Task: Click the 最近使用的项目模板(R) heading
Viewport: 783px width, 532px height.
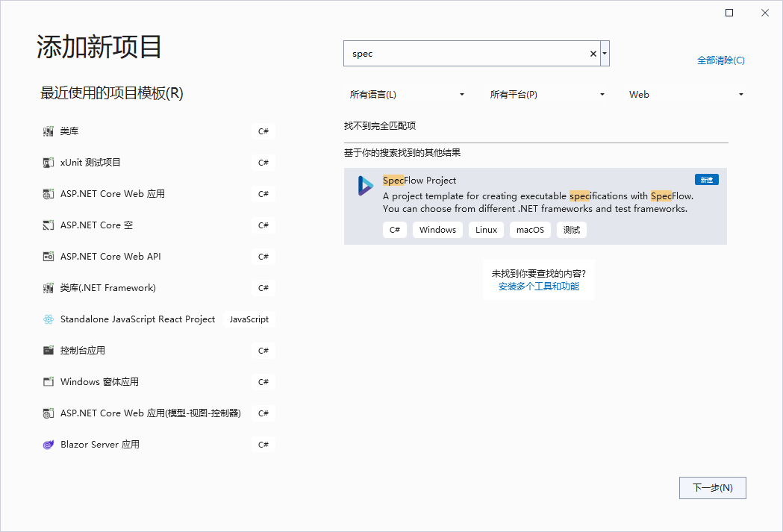Action: [x=112, y=93]
